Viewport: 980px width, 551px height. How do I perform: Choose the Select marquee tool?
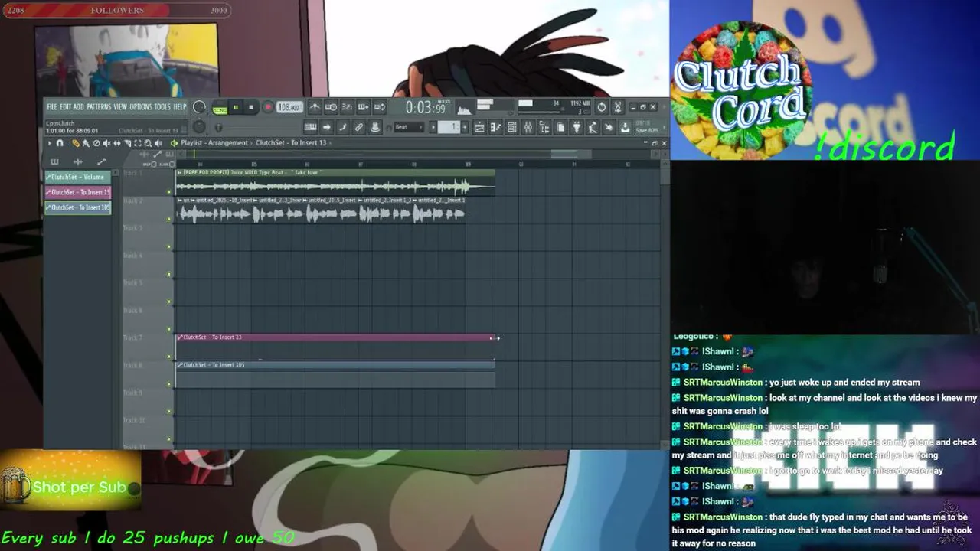coord(138,143)
